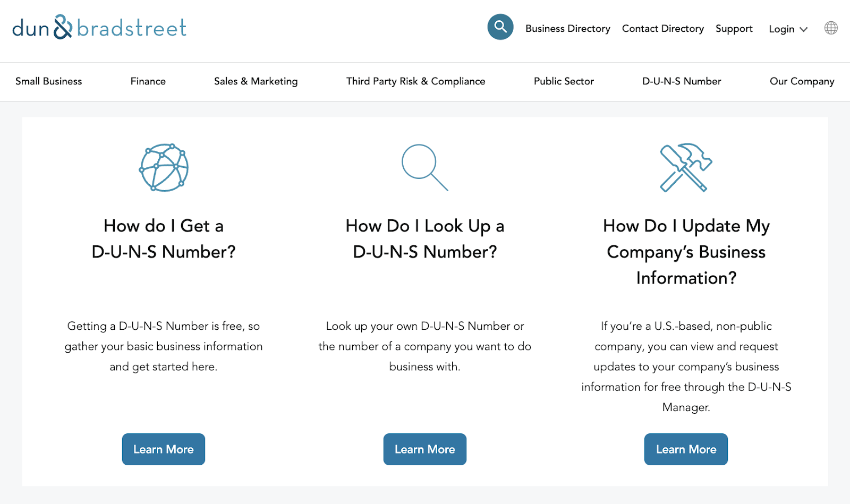Open the Support page
The image size is (850, 504).
[x=734, y=29]
